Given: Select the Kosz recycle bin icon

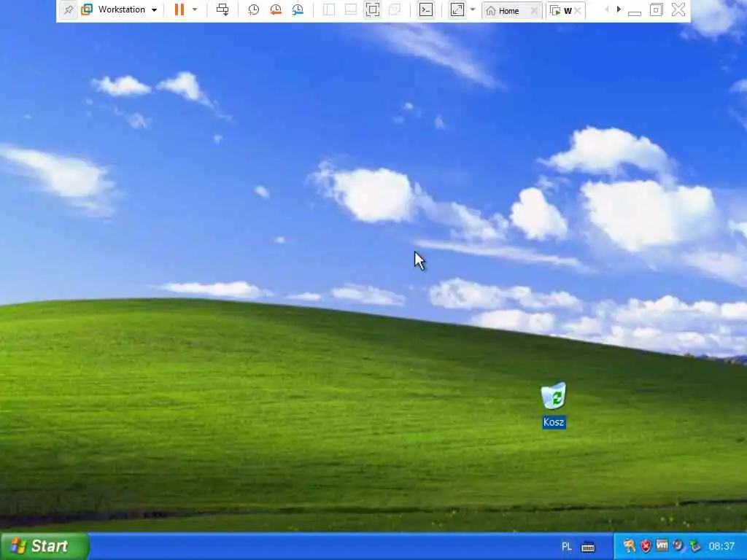Looking at the screenshot, I should [x=554, y=396].
